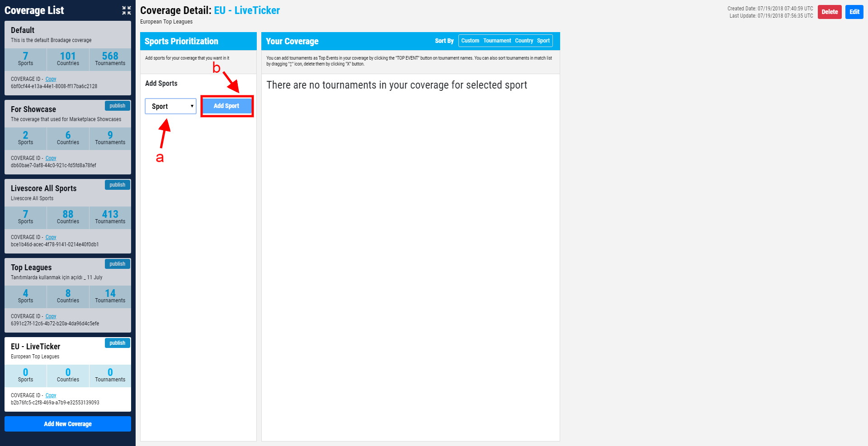
Task: Open the Sport dropdown
Action: click(x=170, y=106)
